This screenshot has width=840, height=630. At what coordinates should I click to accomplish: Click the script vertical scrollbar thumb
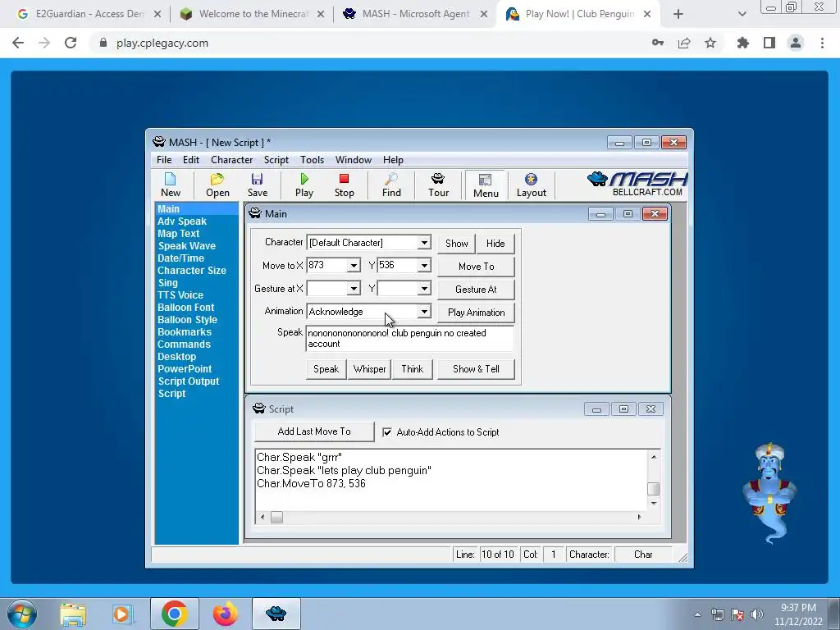click(654, 489)
